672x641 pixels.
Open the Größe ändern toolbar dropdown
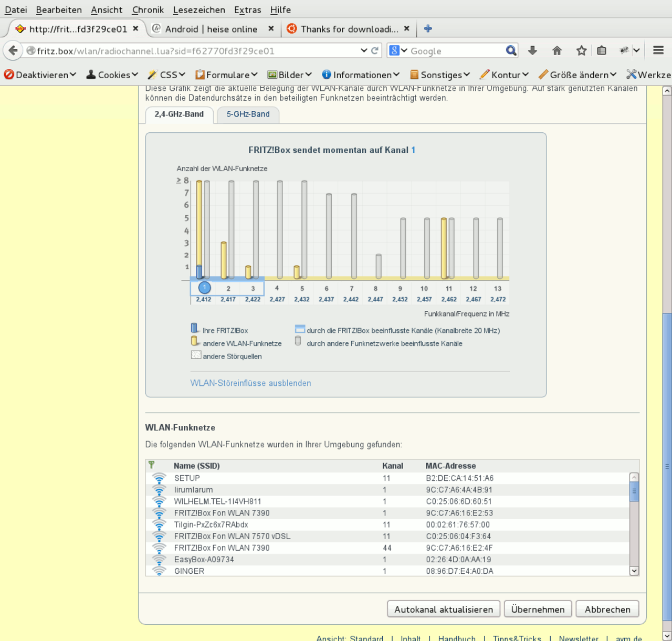577,75
